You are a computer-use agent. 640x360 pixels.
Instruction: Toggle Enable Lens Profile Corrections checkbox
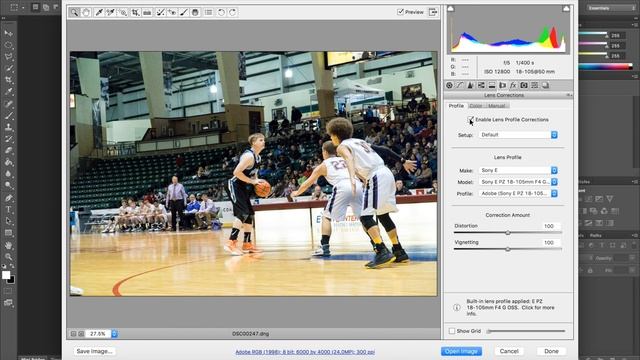tap(471, 120)
